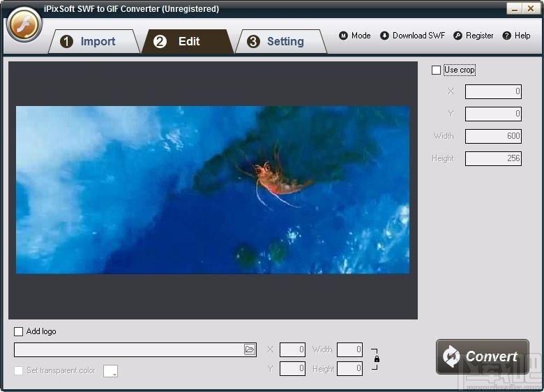Screen dimensions: 544x392
Task: Click the crop Height field showing 256
Action: 493,158
